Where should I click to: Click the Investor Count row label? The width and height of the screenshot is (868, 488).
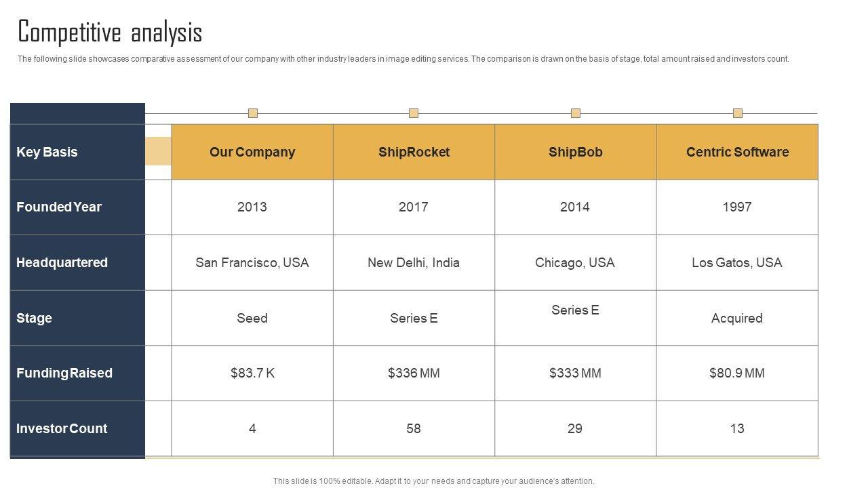point(62,428)
